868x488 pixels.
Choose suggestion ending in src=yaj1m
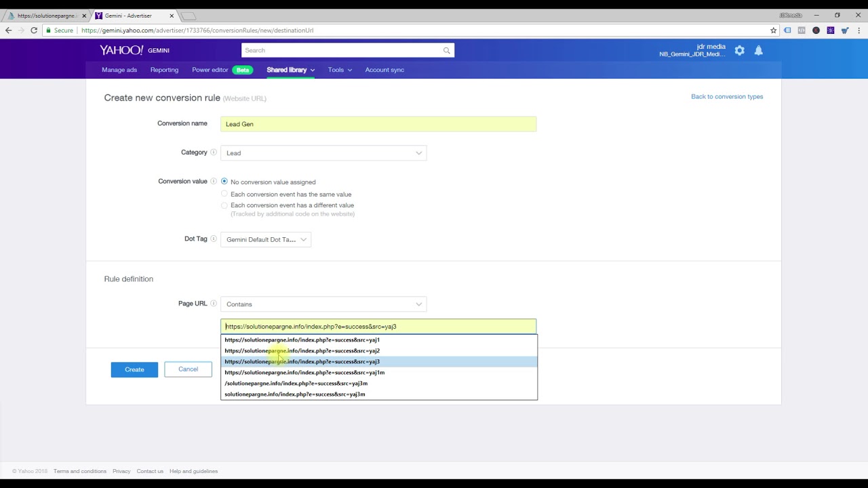point(378,372)
